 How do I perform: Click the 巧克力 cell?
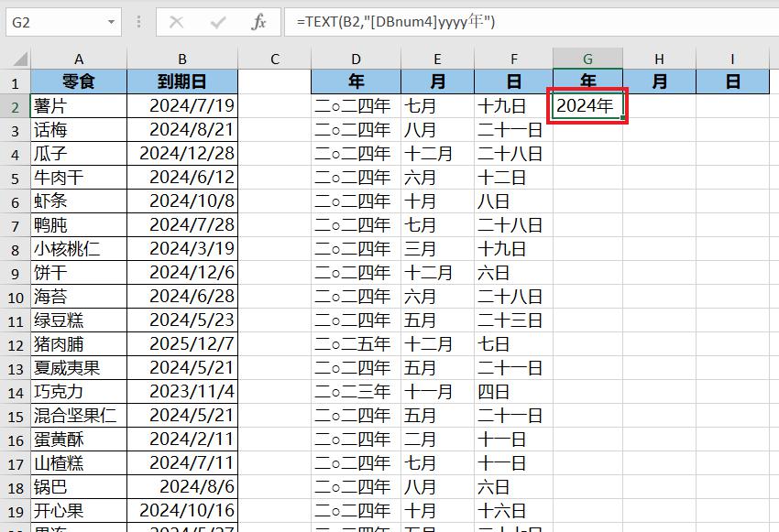pyautogui.click(x=79, y=392)
